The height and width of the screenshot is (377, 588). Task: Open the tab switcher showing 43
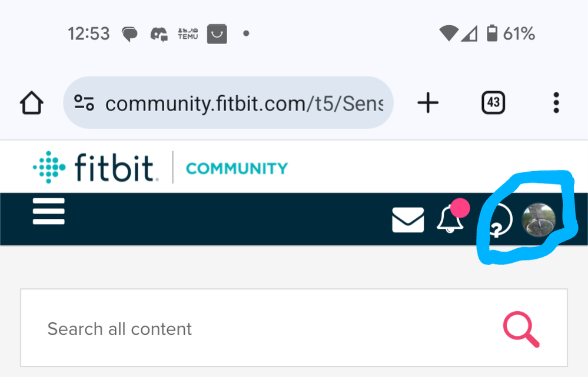coord(493,102)
